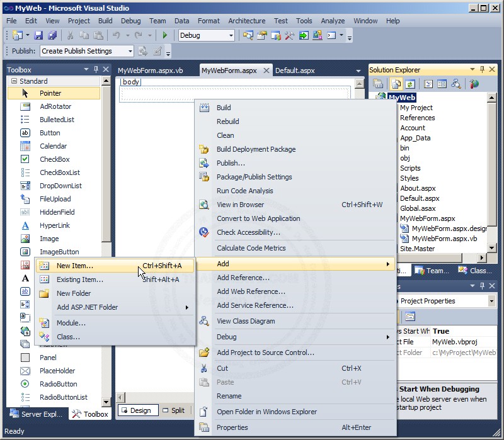Expand the Add ASP.NET Folder submenu
Screen dimensions: 504x440
88,308
